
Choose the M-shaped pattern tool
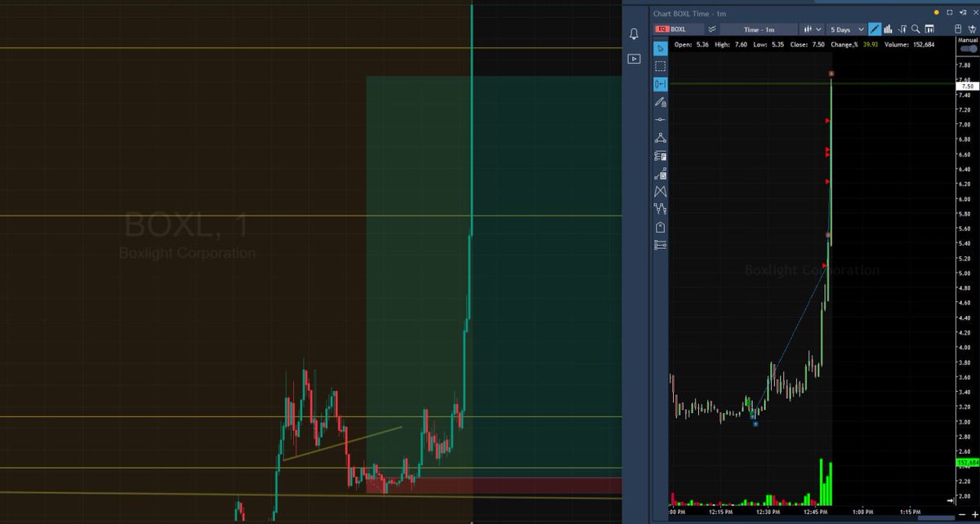click(x=660, y=192)
